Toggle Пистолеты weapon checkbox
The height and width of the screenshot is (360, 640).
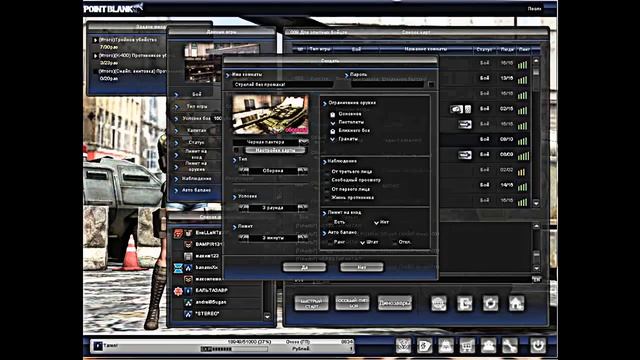333,122
